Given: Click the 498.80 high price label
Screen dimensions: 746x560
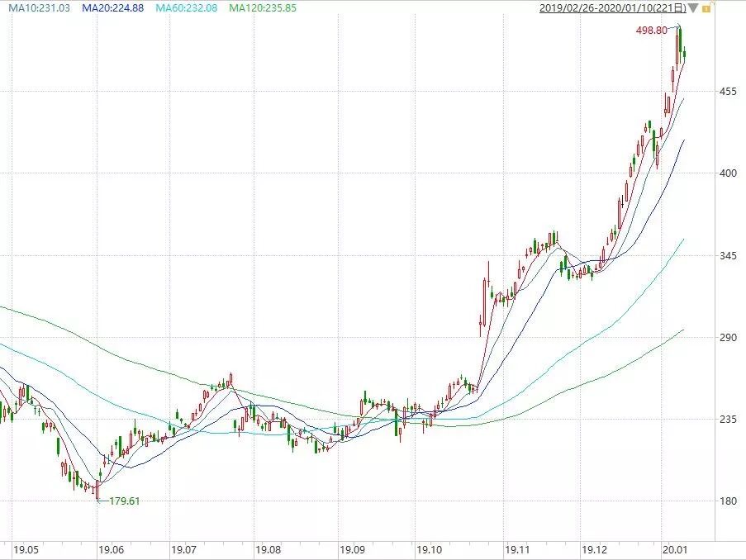Looking at the screenshot, I should (651, 31).
